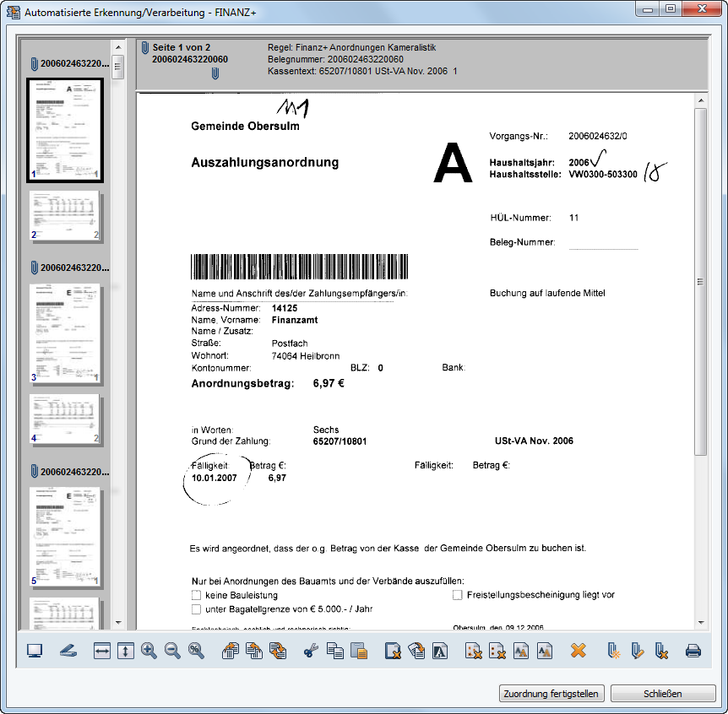This screenshot has height=714, width=728.
Task: Zoom out with the minus magnifier
Action: pyautogui.click(x=173, y=652)
